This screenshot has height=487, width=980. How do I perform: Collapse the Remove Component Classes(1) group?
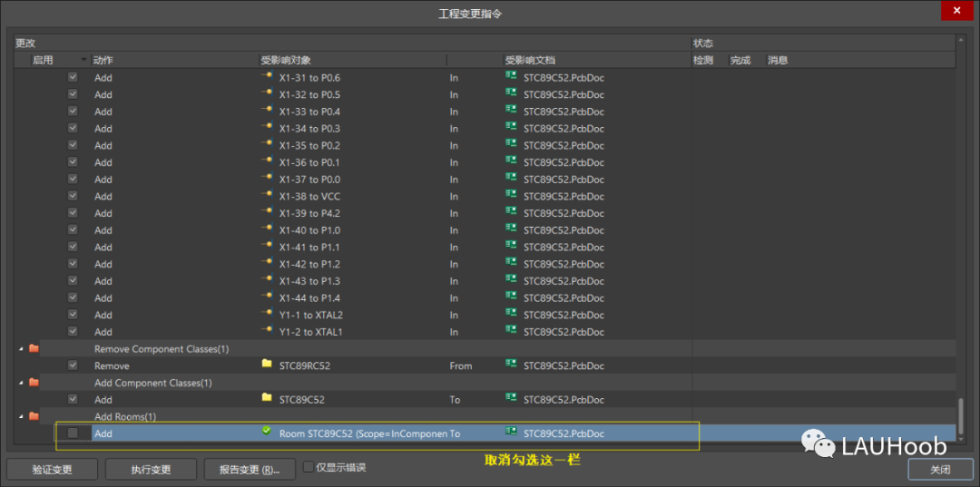21,349
